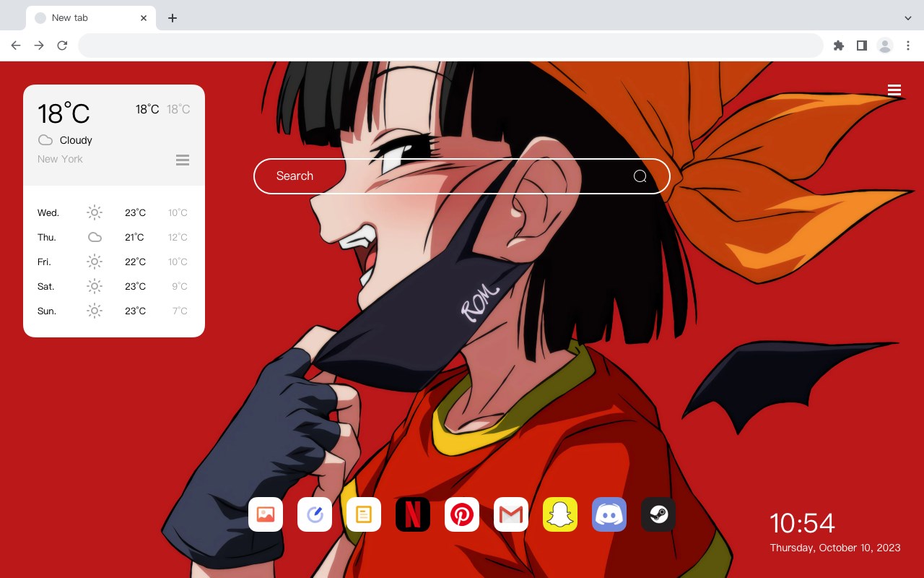This screenshot has height=578, width=924.
Task: Open the Netflix shortcut icon
Action: pyautogui.click(x=413, y=514)
